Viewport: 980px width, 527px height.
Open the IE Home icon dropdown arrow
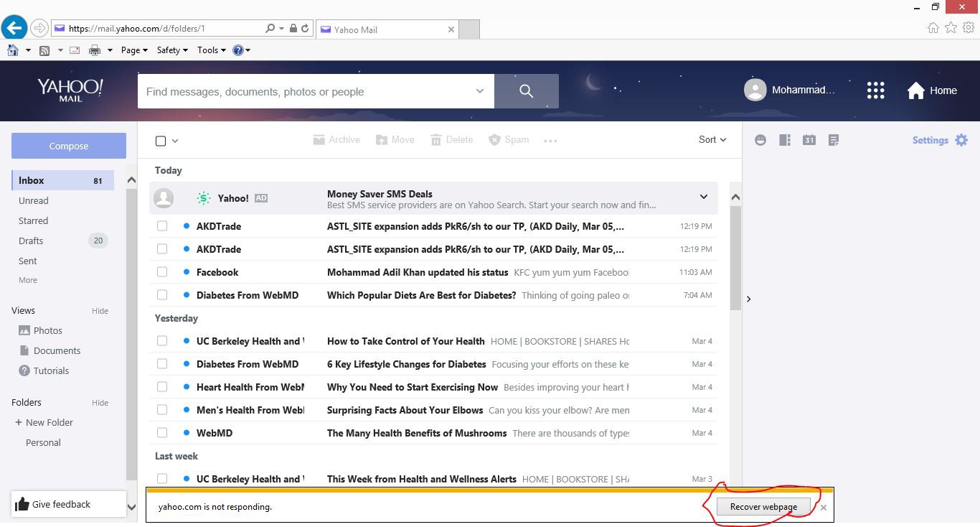28,50
